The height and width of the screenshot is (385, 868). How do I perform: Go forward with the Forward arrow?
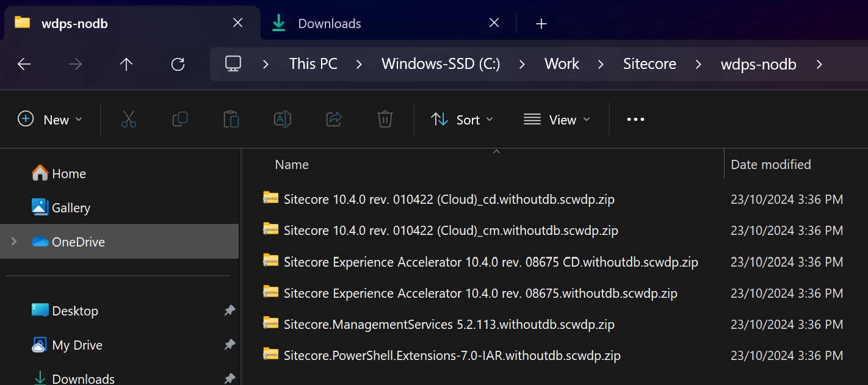76,64
